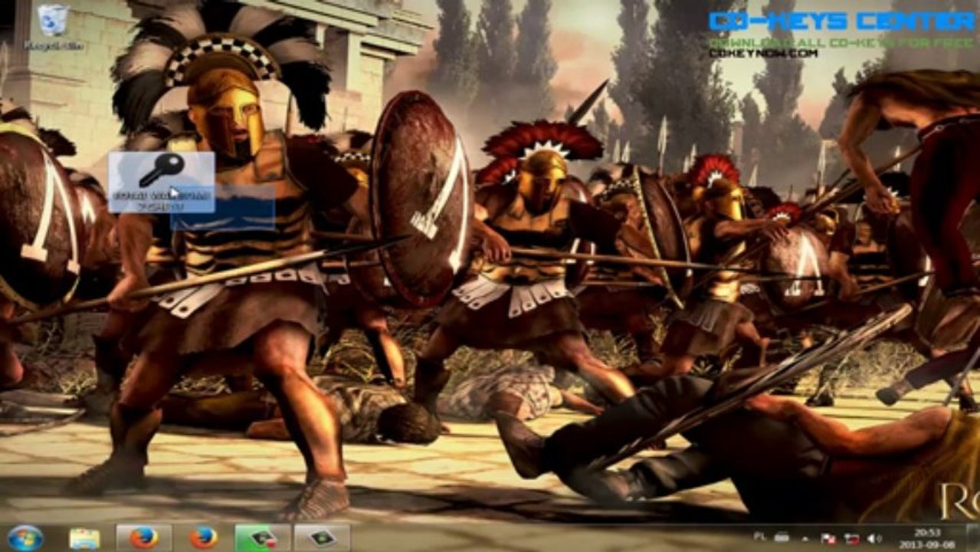Click the PL language indicator
The width and height of the screenshot is (980, 552).
pyautogui.click(x=759, y=537)
